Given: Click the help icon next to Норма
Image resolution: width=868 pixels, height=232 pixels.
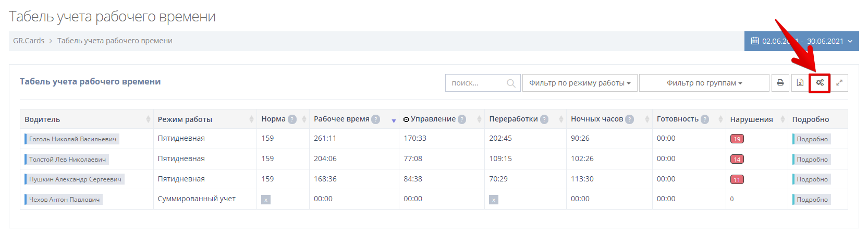Looking at the screenshot, I should 292,119.
